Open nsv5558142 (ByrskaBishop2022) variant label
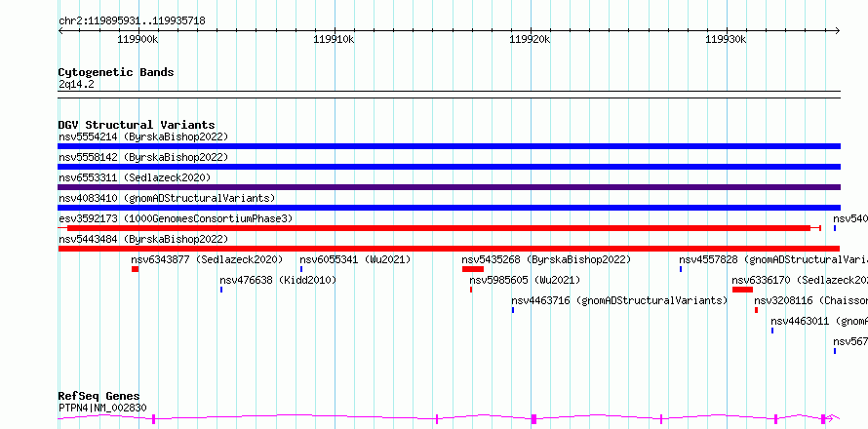This screenshot has height=429, width=868. pos(143,157)
